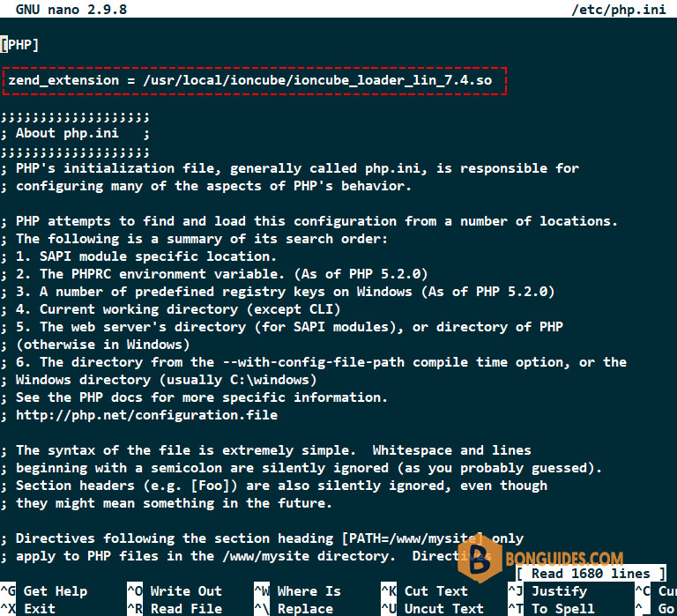Click the 'configuring many of the aspects' line
The image size is (677, 616).
coord(206,186)
